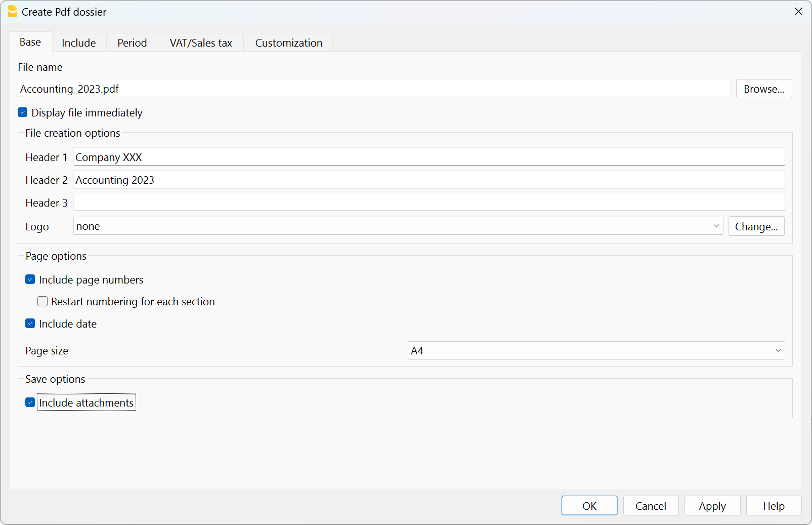Go to the Customization tab
This screenshot has height=525, width=812.
(288, 43)
